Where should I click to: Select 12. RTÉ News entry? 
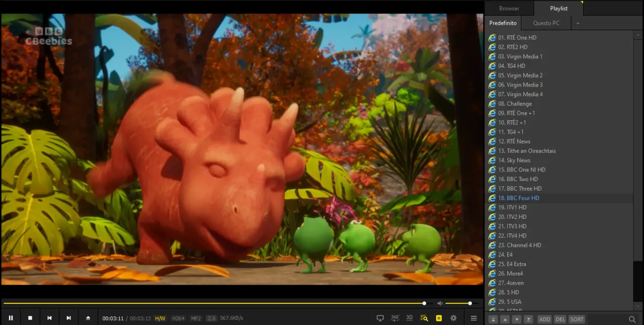coord(559,141)
